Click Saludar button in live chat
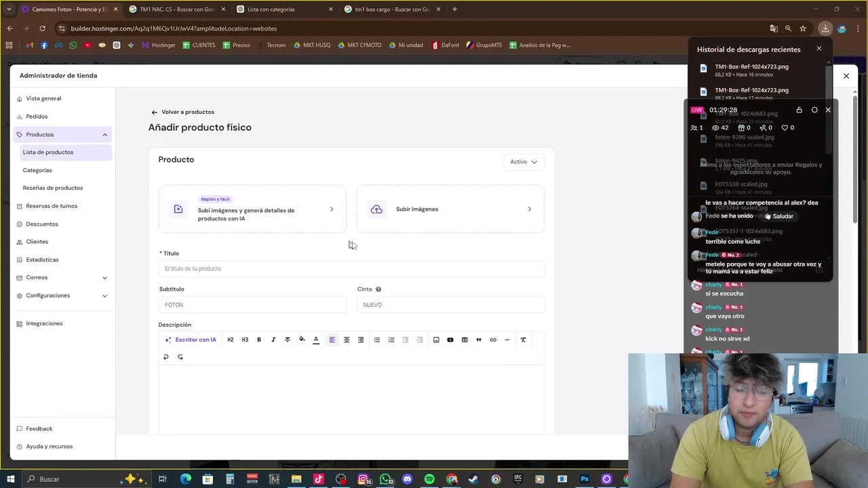The height and width of the screenshot is (488, 868). [778, 216]
